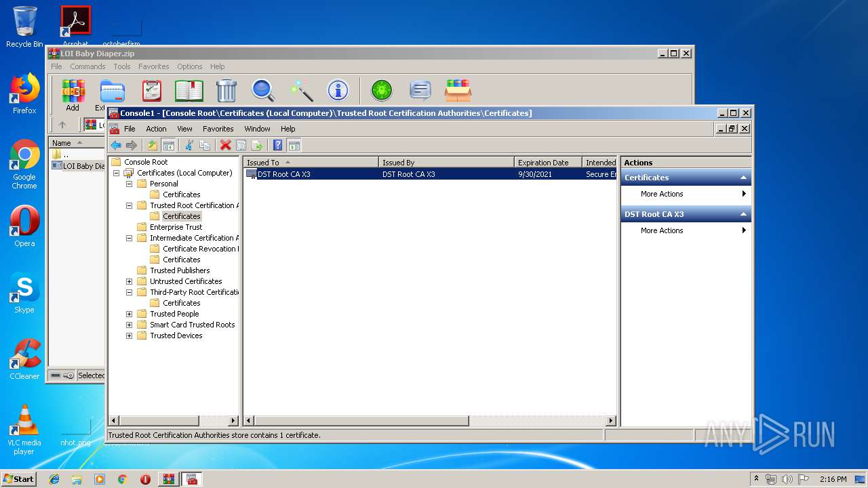Open the Firefox desktop shortcut

click(24, 94)
